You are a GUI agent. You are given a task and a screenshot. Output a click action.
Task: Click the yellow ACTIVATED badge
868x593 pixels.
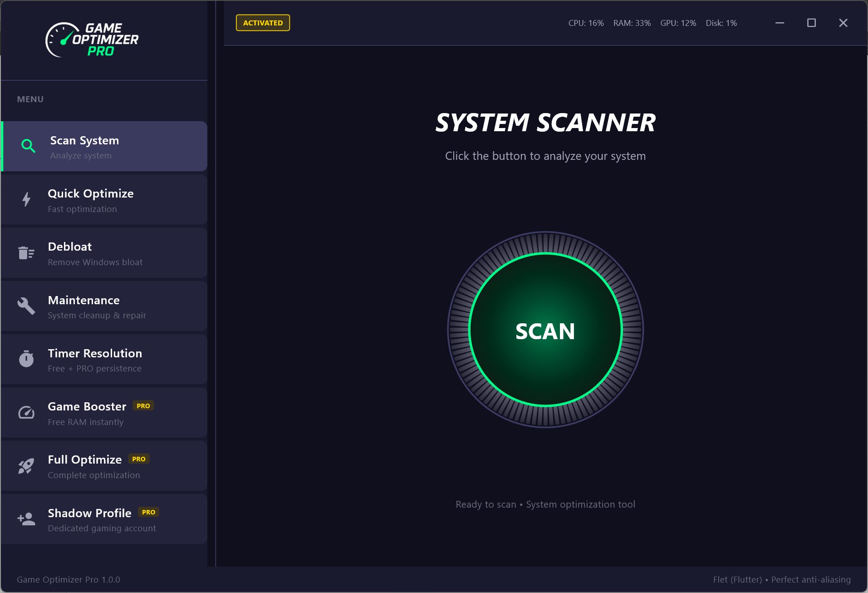263,23
